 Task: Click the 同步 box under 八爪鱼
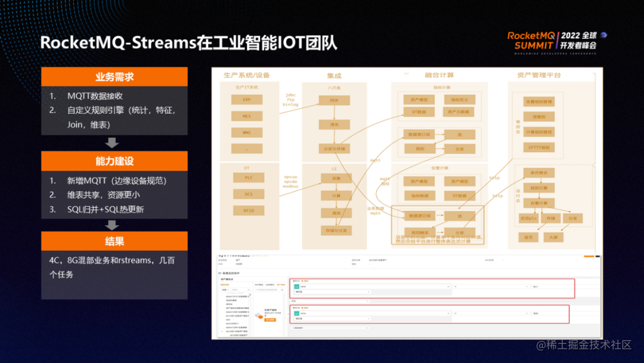click(335, 100)
